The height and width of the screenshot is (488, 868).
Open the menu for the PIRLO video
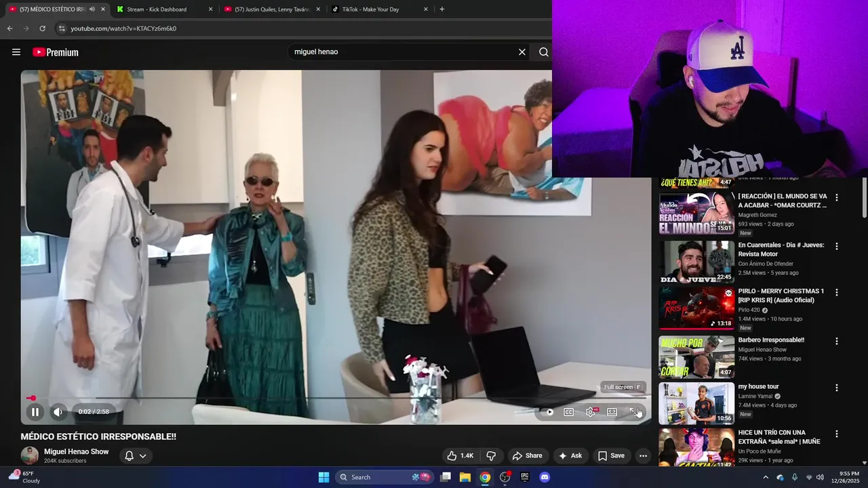837,293
